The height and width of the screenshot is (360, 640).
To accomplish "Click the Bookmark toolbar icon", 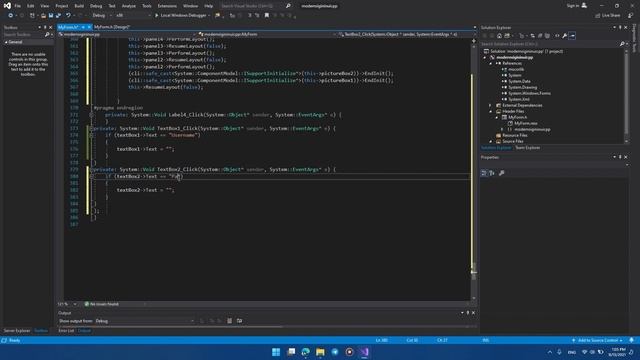I will [267, 16].
